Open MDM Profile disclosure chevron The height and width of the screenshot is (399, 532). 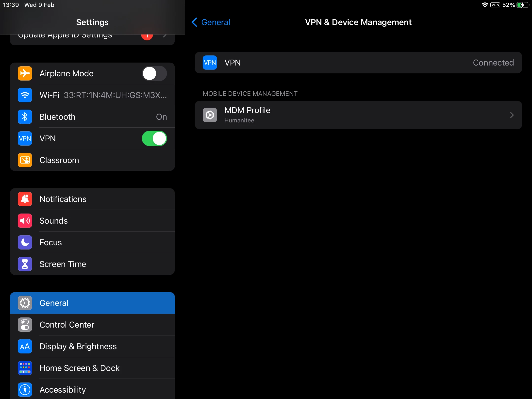512,115
